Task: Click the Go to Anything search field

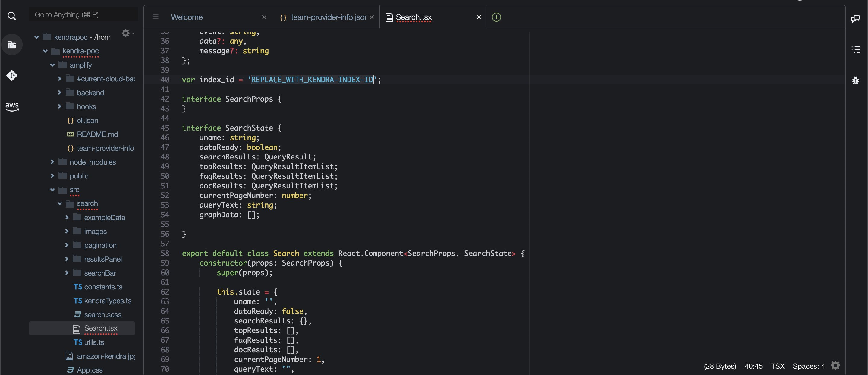Action: (x=83, y=15)
